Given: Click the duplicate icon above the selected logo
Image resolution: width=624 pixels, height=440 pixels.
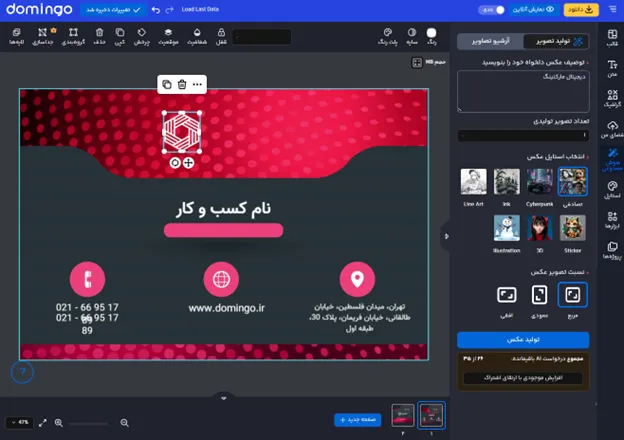Looking at the screenshot, I should point(166,85).
